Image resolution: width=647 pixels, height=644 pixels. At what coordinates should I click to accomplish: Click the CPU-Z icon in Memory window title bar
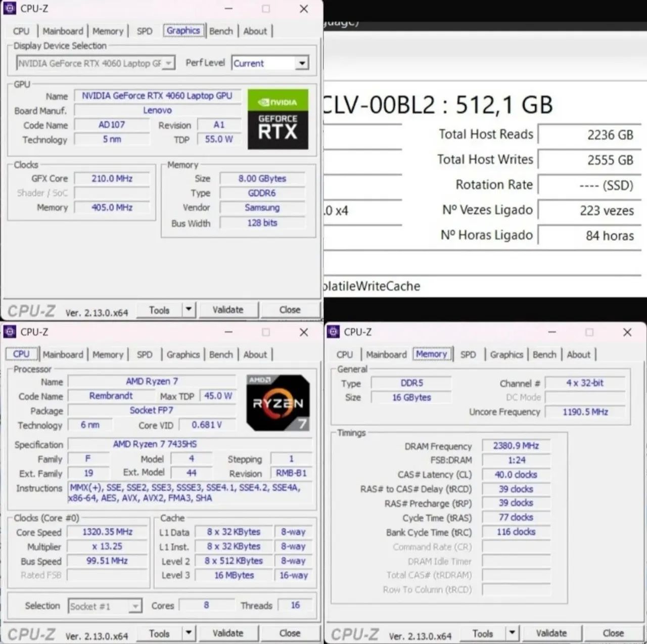333,332
